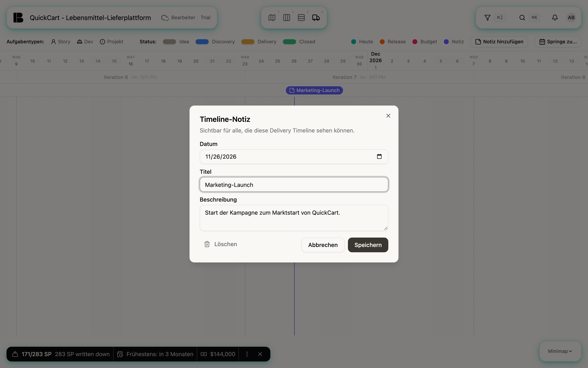
Task: Click the Budget legend dot
Action: [415, 42]
